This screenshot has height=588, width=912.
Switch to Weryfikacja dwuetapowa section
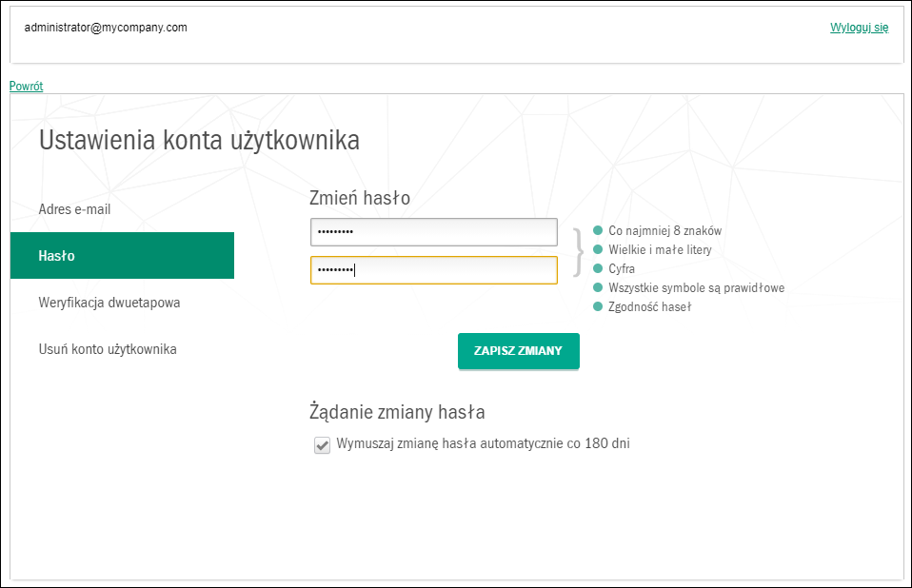pos(109,303)
